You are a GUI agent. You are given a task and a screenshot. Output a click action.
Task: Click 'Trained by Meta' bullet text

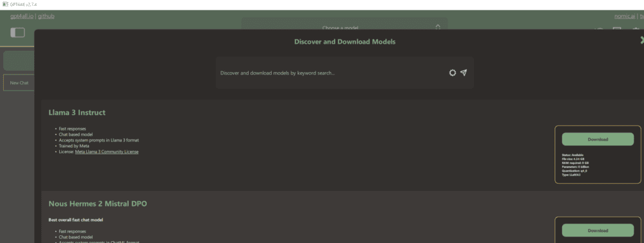point(74,146)
